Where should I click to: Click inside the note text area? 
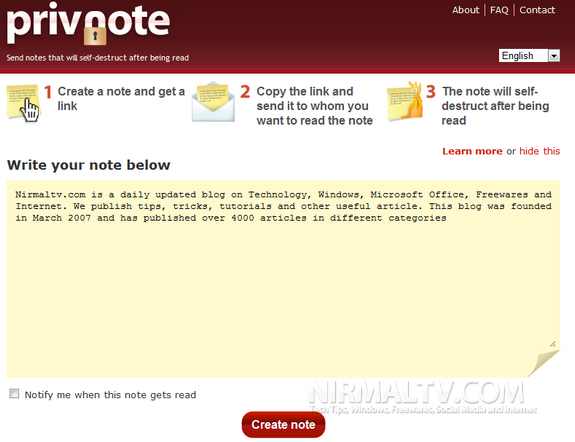pos(283,279)
